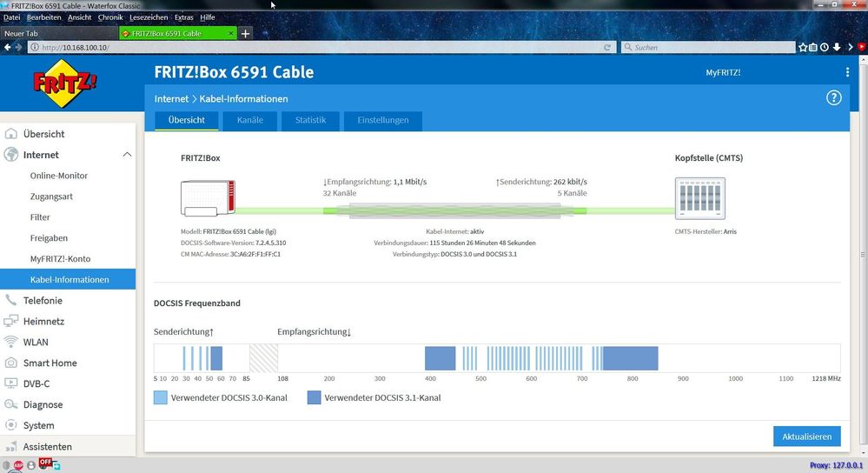Click the Internet breadcrumb link

coord(171,98)
